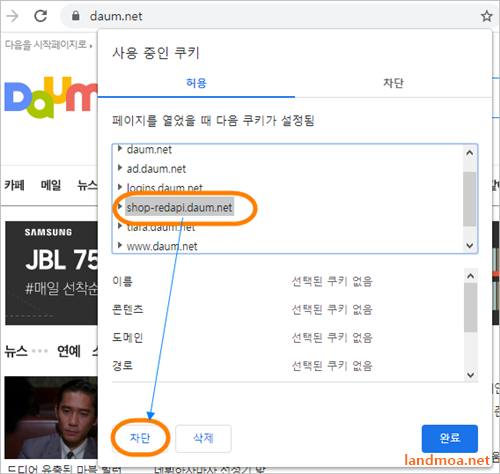Image resolution: width=500 pixels, height=474 pixels.
Task: Click the cookie list scroll up arrow
Action: [x=470, y=153]
